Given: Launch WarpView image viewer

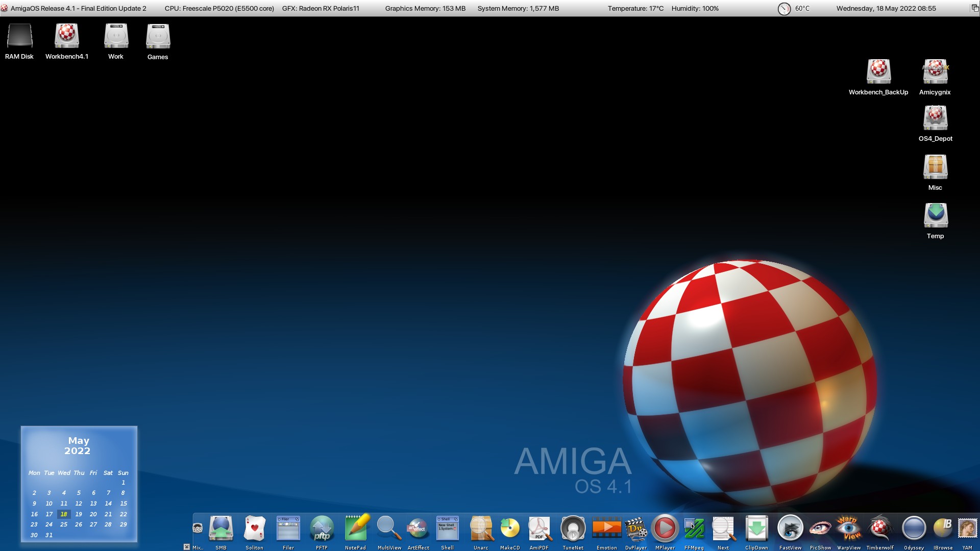Looking at the screenshot, I should tap(849, 529).
